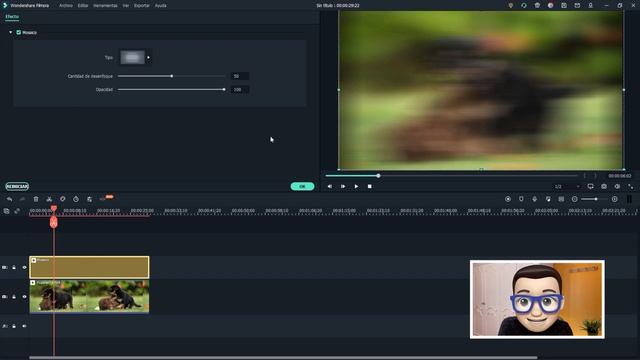Click the manage tracks icon left of ruler

(x=6, y=211)
